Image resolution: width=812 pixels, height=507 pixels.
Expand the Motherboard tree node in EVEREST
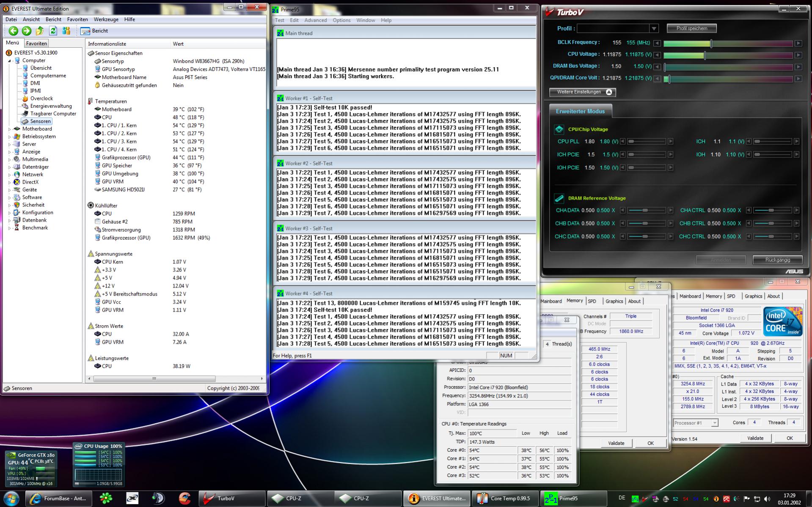click(x=9, y=129)
